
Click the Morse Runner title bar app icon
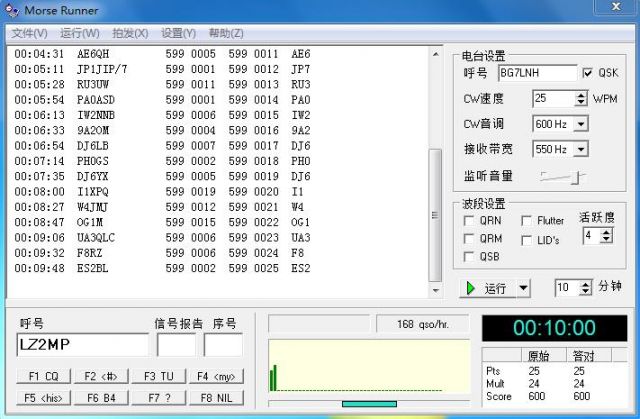pyautogui.click(x=12, y=10)
